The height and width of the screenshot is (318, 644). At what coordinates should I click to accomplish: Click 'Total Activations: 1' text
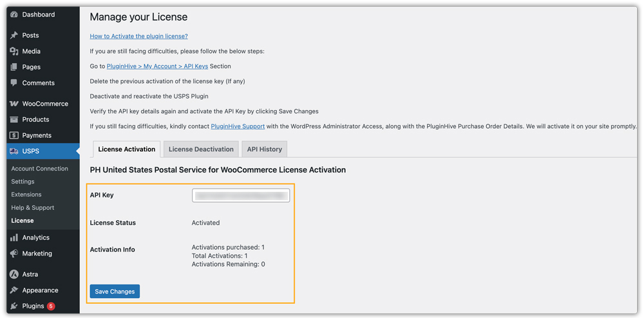220,256
